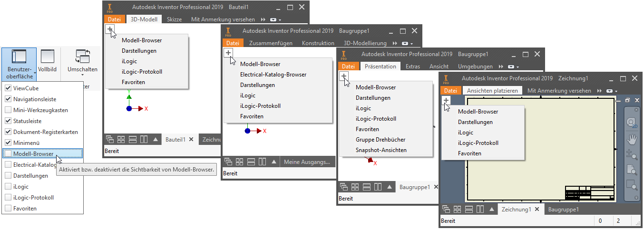Click tile windows grid icon in Bauteil1 window

(121, 140)
